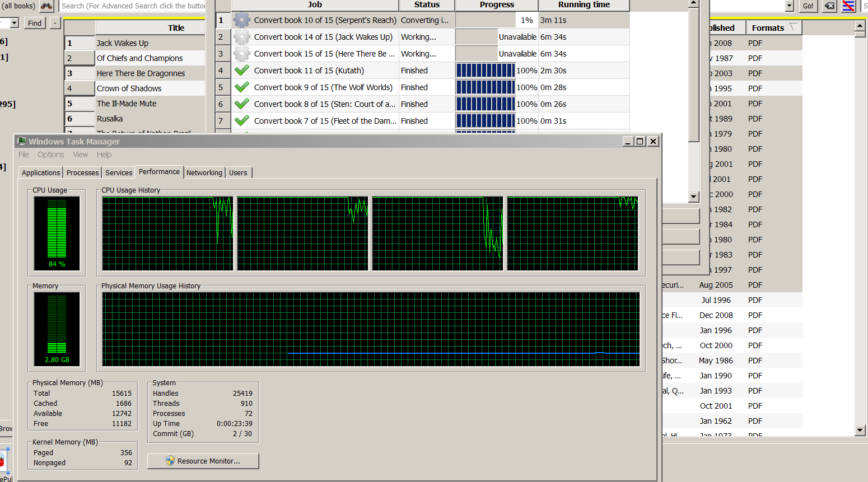Open the search history dropdown beside Go!
Viewport: 868px width, 482px height.
790,6
